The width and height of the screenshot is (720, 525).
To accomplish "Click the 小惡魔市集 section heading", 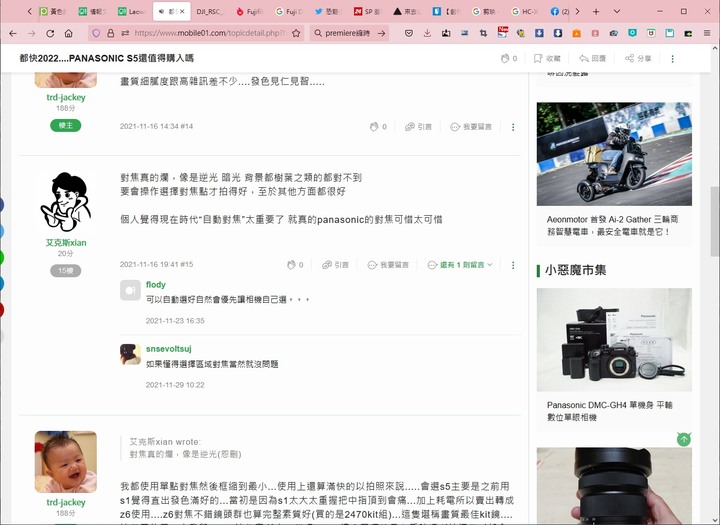I will click(575, 270).
